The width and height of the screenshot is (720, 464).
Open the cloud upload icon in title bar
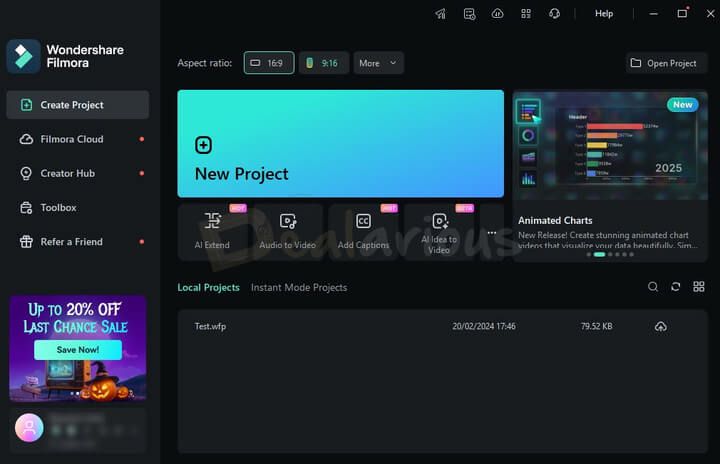(x=497, y=14)
